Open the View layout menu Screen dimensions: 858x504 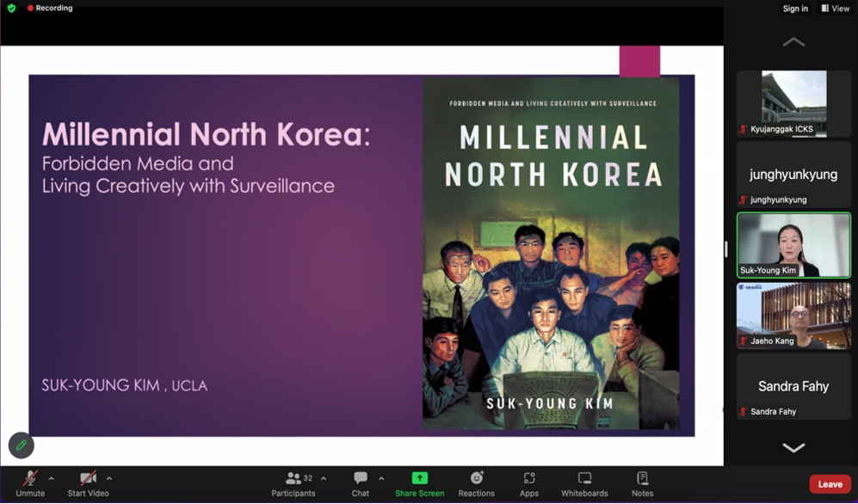(836, 9)
